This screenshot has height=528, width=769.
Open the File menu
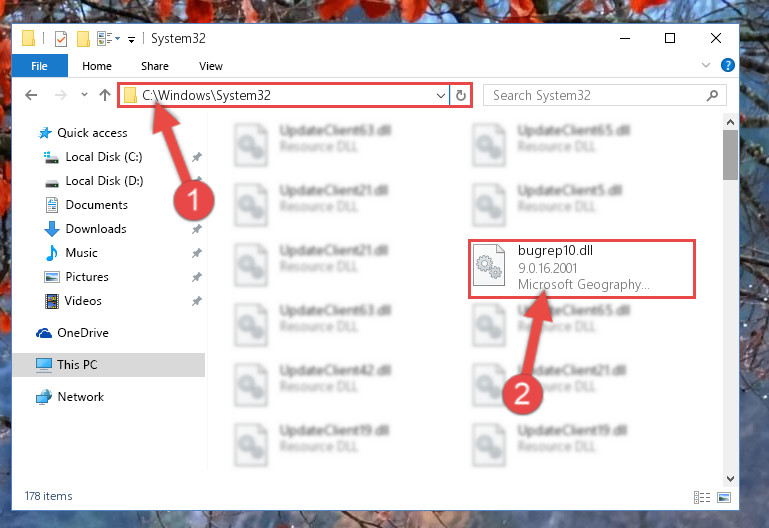click(39, 66)
